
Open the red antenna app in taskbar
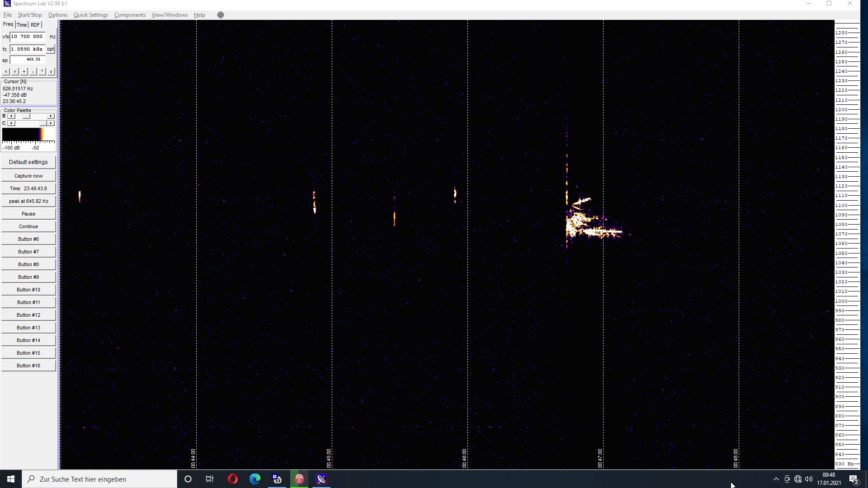(x=299, y=479)
